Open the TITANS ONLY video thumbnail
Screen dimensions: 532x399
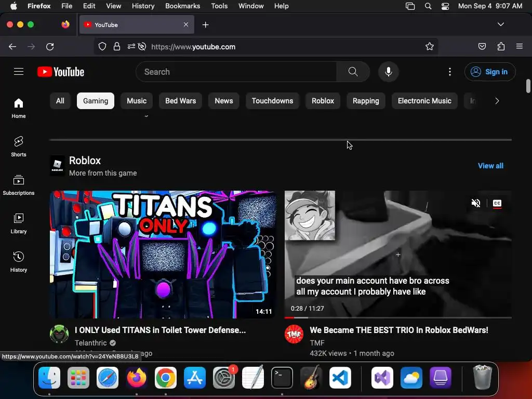coord(163,255)
